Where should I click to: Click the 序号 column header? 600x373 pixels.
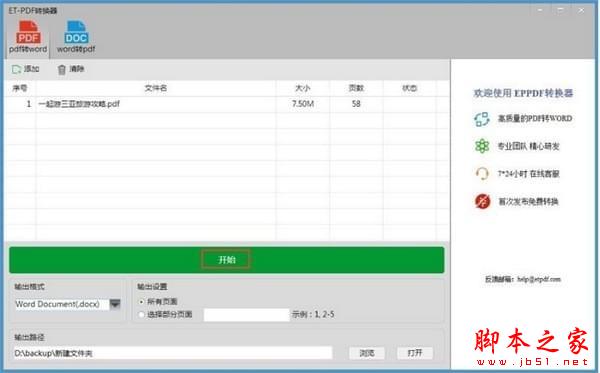20,88
